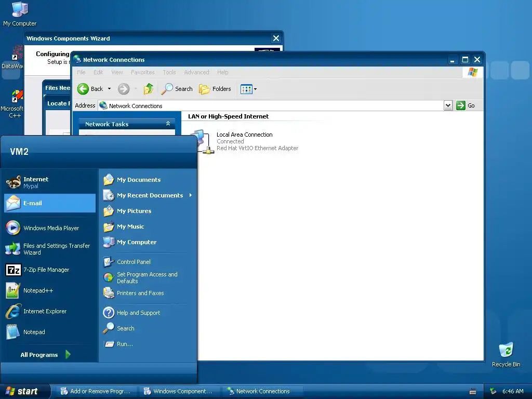Image resolution: width=532 pixels, height=399 pixels.
Task: Click the Back button
Action: pos(90,89)
